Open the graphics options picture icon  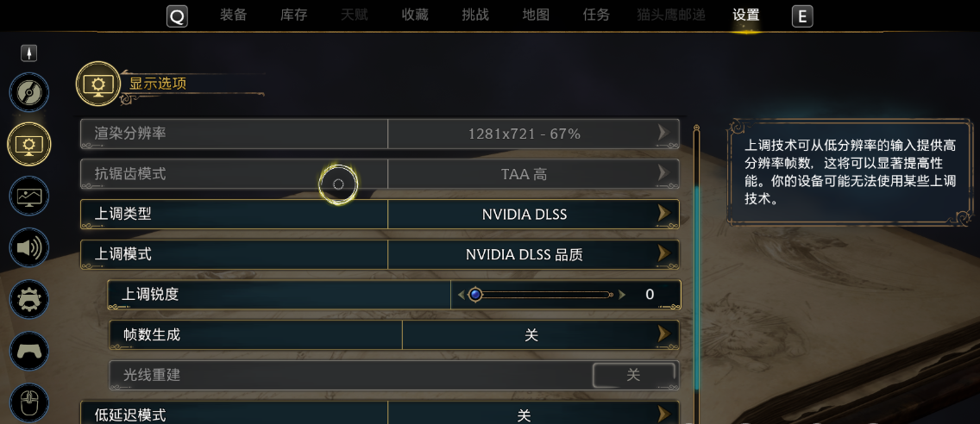click(28, 196)
